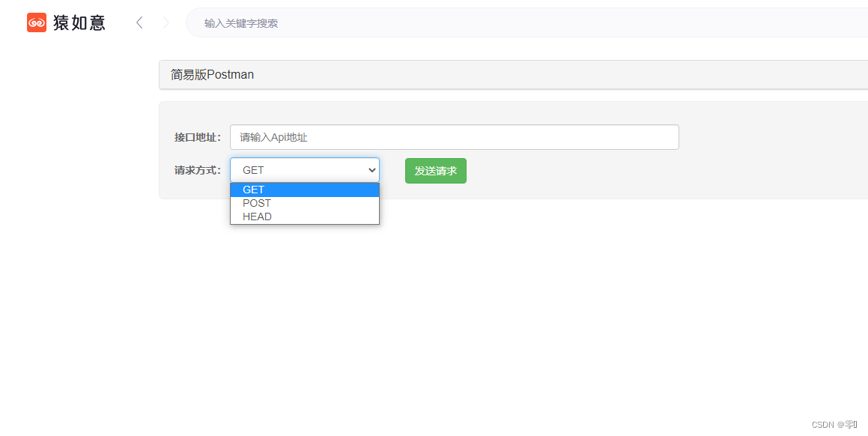
Task: Go forward with the right arrow
Action: click(x=166, y=22)
